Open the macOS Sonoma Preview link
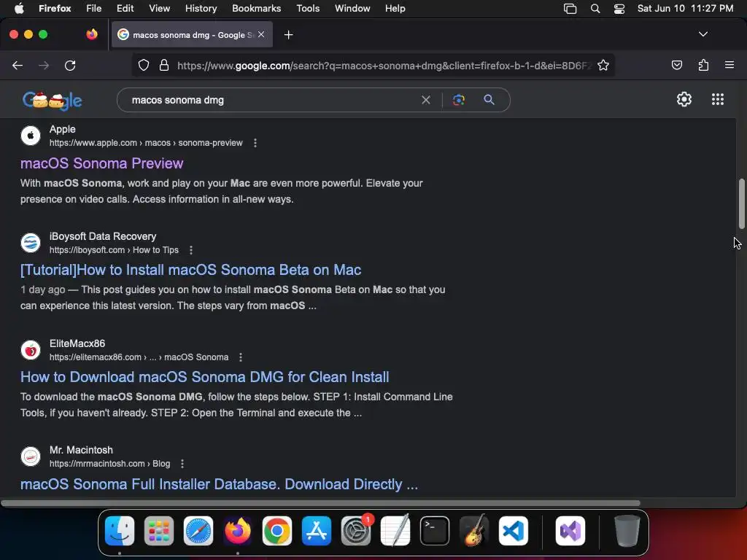747x560 pixels. pos(101,163)
